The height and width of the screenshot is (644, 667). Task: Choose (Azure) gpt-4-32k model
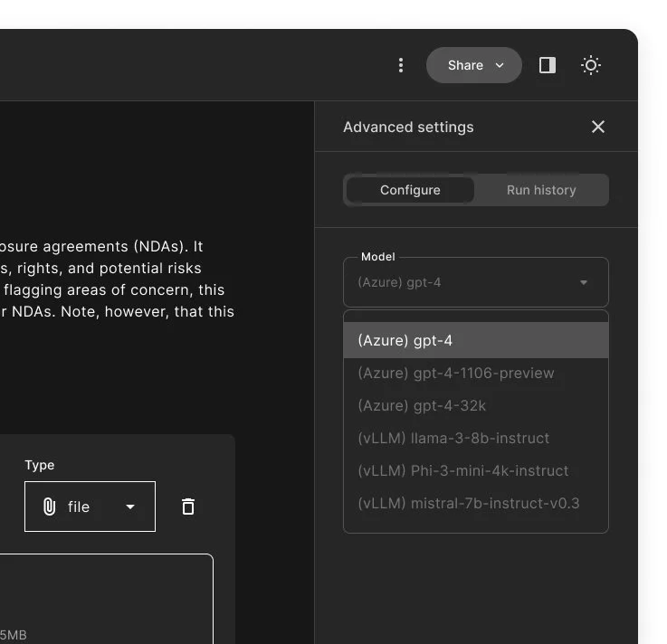pyautogui.click(x=475, y=405)
